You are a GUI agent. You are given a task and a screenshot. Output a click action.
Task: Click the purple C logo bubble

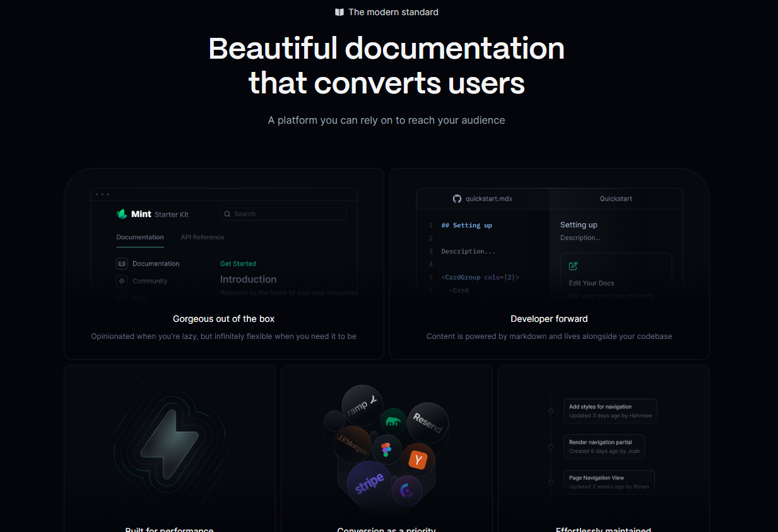coord(407,491)
